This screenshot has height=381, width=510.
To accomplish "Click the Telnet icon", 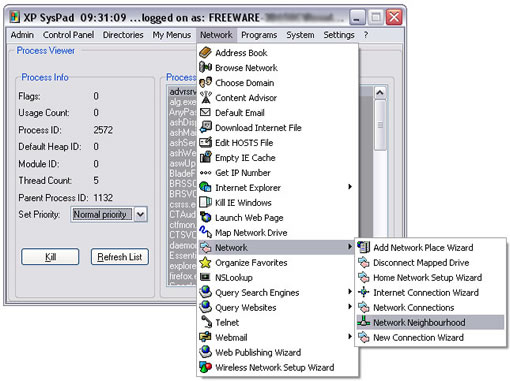I will pos(206,322).
